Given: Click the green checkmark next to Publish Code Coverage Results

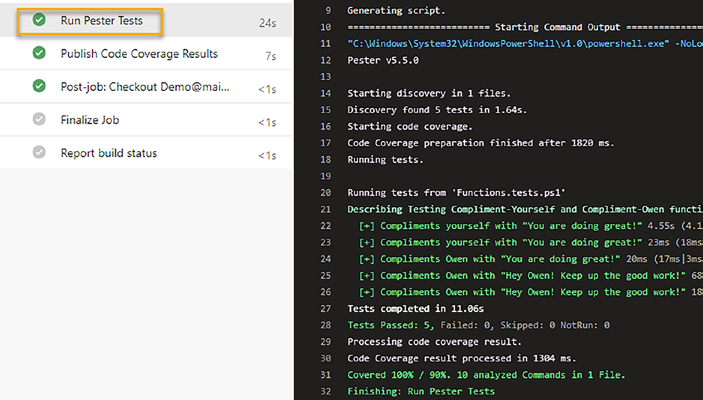Looking at the screenshot, I should coord(39,54).
